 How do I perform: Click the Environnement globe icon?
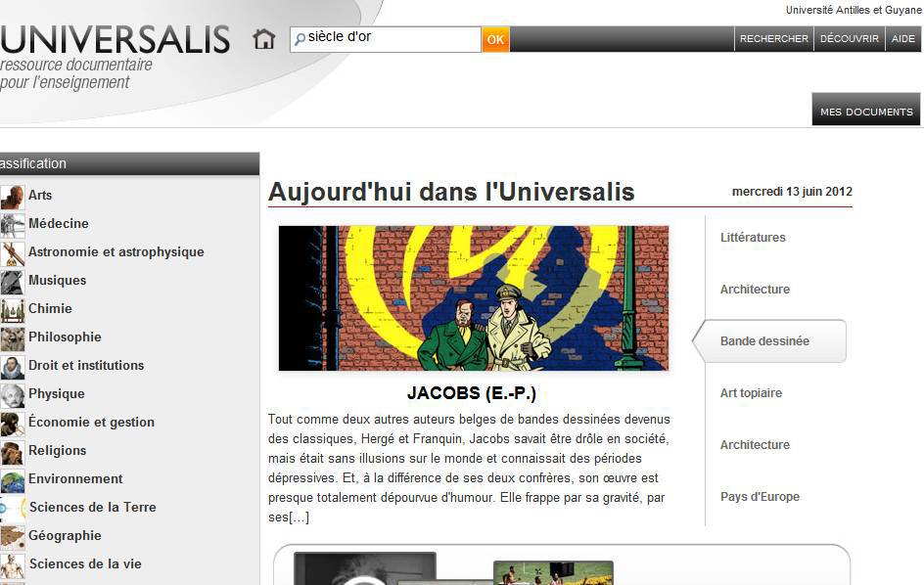click(12, 480)
